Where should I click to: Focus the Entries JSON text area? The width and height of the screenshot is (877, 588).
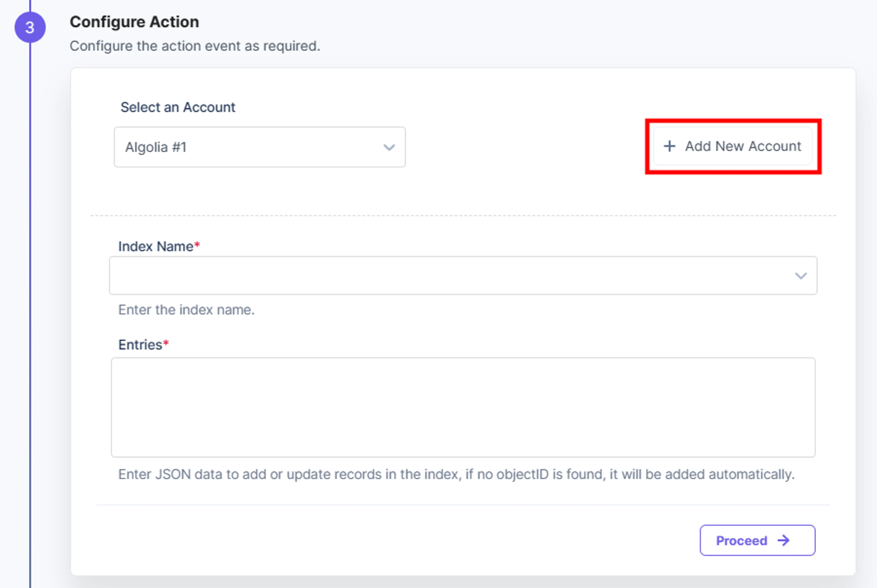click(463, 407)
